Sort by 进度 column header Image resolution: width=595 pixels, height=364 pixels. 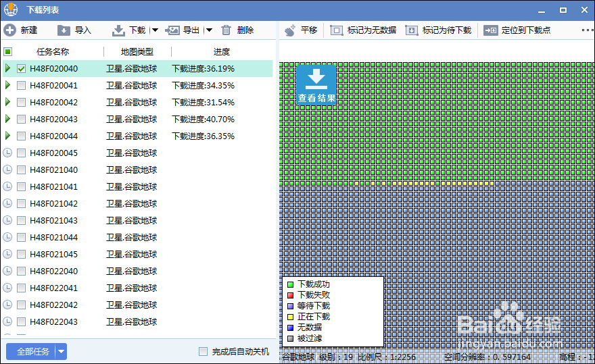(222, 51)
